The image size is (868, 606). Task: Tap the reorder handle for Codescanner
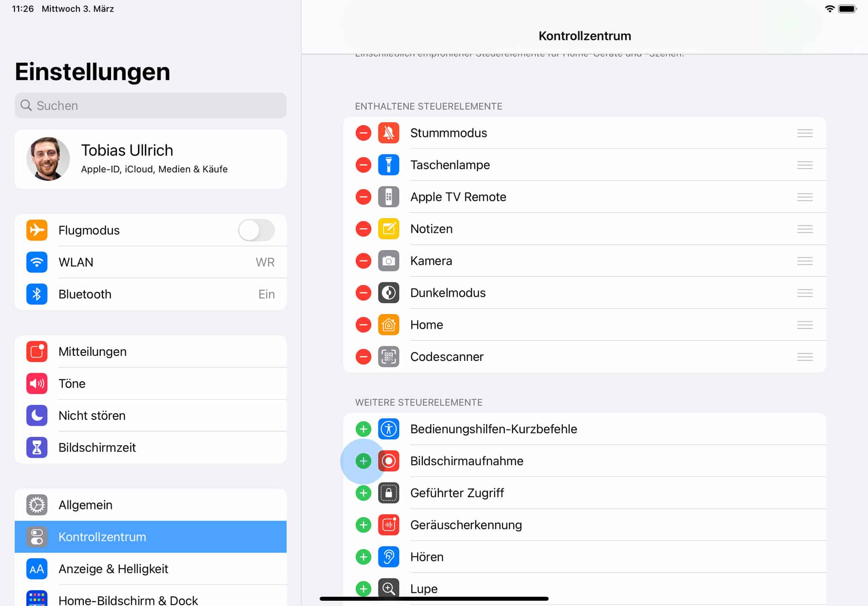point(805,357)
